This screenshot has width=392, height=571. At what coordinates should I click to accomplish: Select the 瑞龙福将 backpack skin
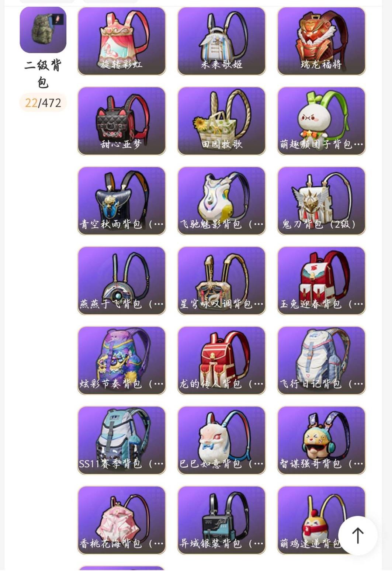[x=322, y=41]
